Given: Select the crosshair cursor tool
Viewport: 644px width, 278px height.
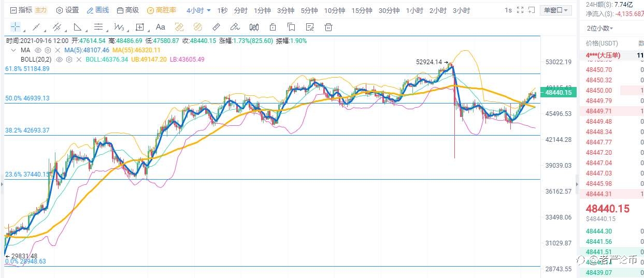Looking at the screenshot, I should click(16, 27).
